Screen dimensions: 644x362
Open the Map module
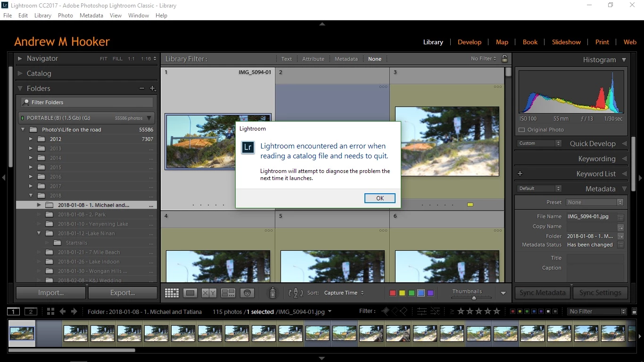[502, 42]
